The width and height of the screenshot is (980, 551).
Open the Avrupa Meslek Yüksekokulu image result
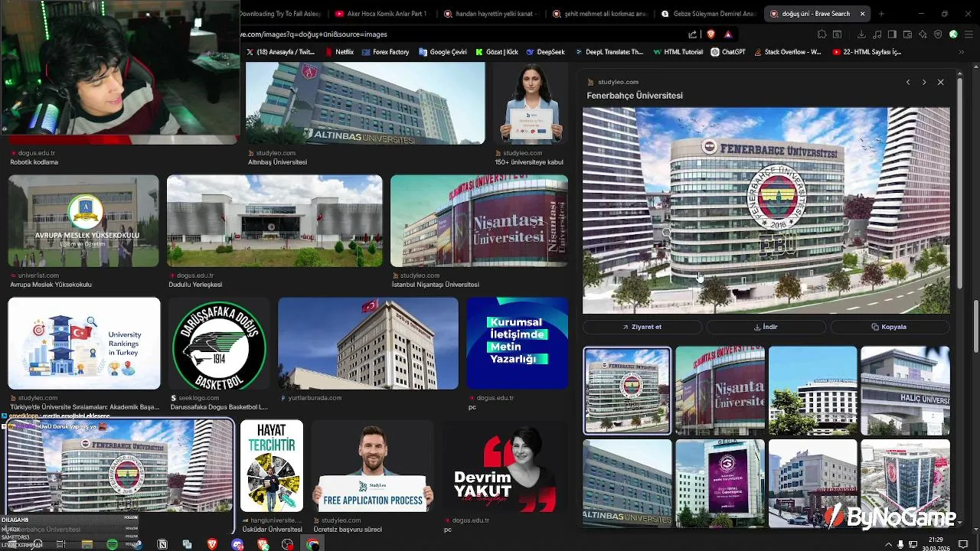[x=83, y=220]
